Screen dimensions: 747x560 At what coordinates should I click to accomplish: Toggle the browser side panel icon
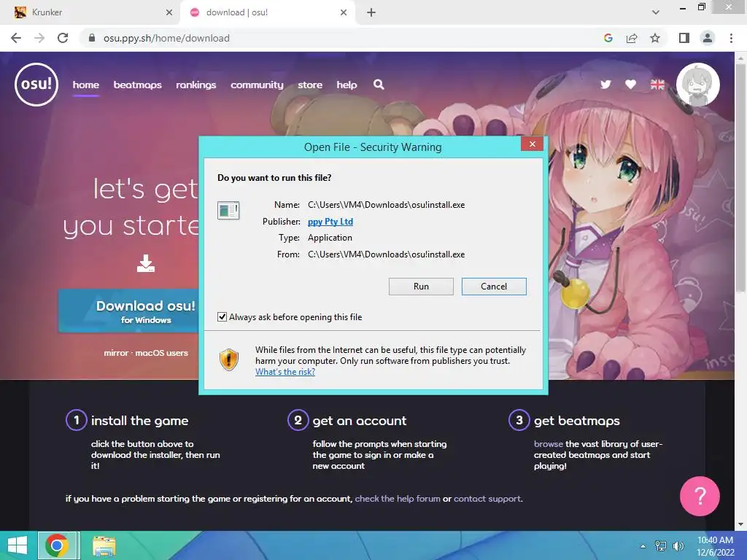click(x=684, y=38)
